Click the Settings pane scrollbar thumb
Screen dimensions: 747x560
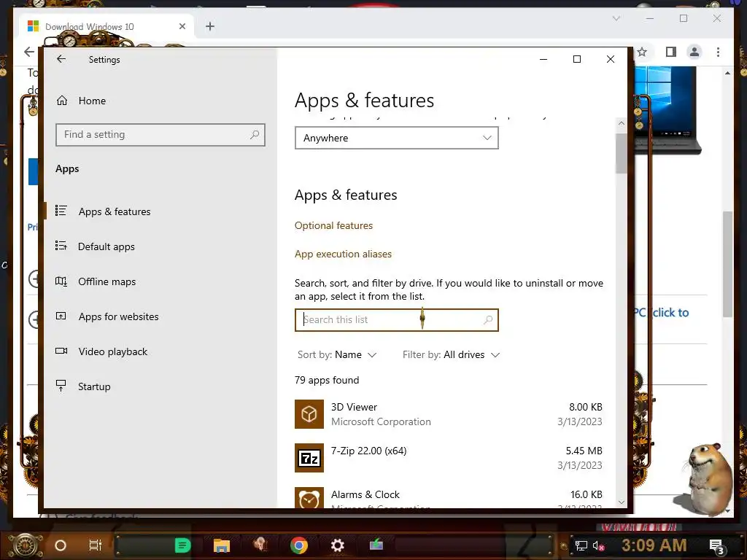coord(622,153)
